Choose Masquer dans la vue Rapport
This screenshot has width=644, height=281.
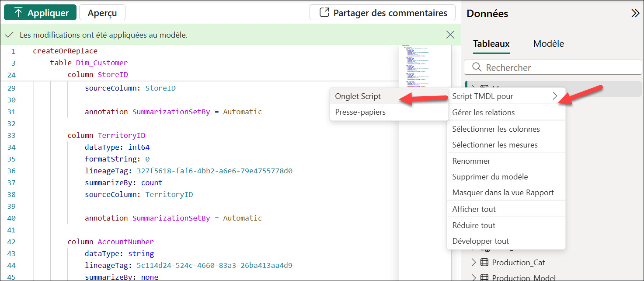point(503,193)
